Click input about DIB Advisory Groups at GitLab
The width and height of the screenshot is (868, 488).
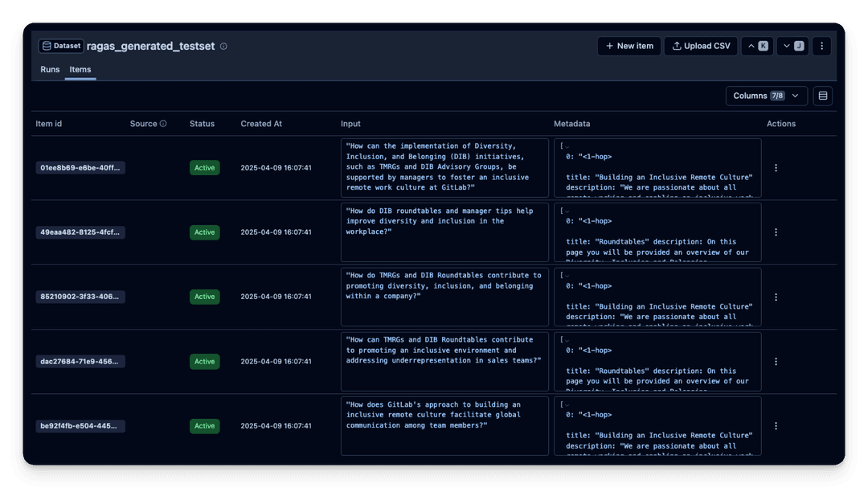point(444,168)
